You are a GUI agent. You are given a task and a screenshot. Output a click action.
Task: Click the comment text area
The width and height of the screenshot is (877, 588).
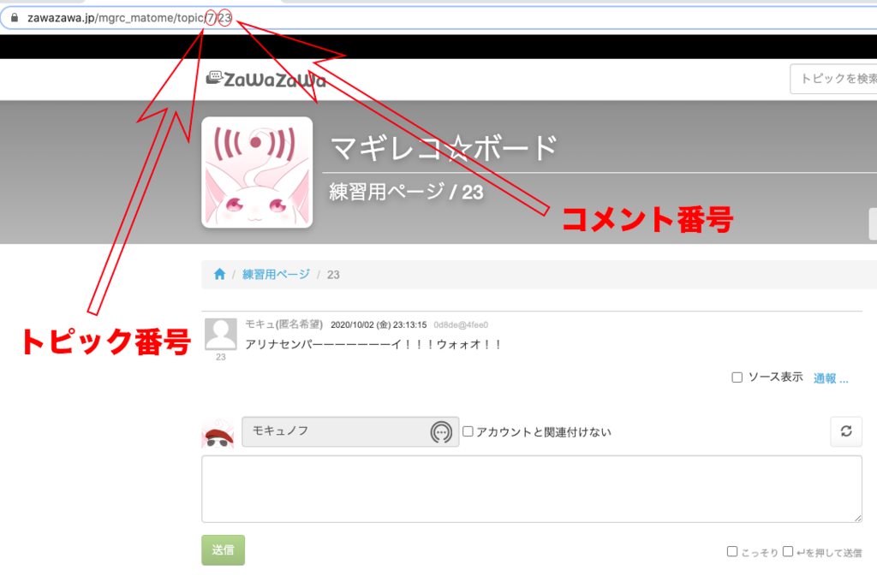[531, 489]
